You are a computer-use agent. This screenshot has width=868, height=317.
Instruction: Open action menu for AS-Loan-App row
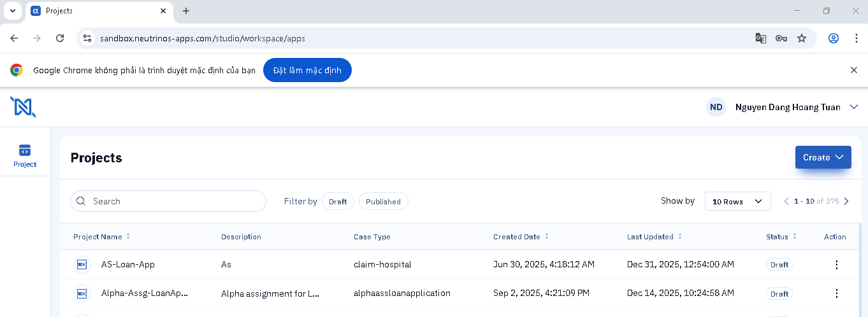[837, 265]
